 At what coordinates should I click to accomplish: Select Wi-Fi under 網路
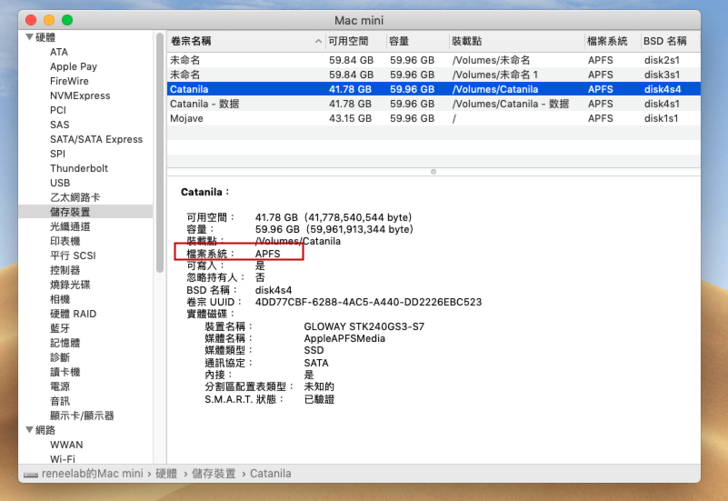62,459
